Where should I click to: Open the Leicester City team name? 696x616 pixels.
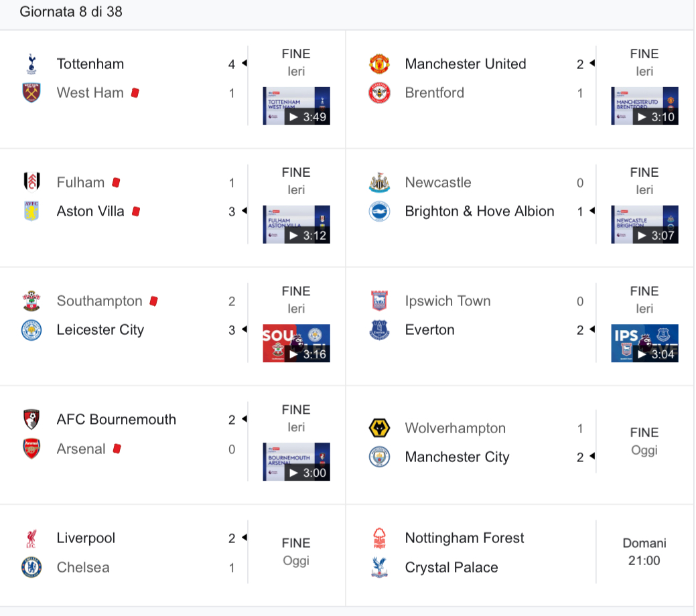[x=100, y=329]
